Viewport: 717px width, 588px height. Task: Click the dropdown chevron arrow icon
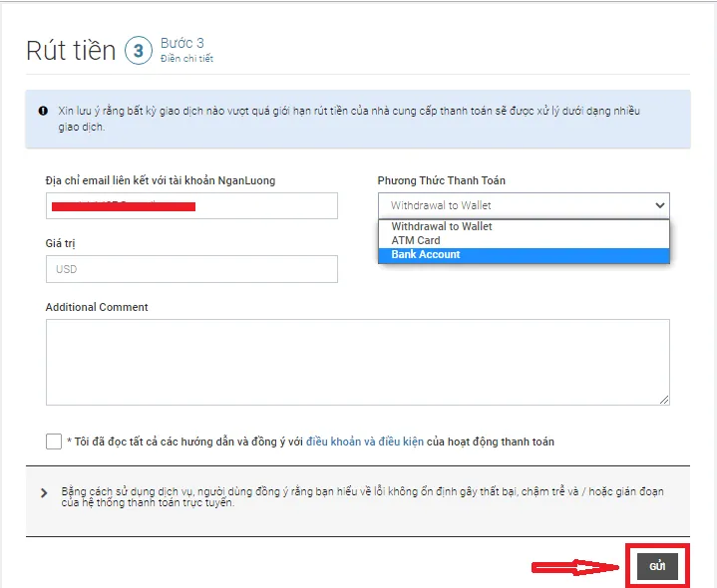pyautogui.click(x=659, y=205)
